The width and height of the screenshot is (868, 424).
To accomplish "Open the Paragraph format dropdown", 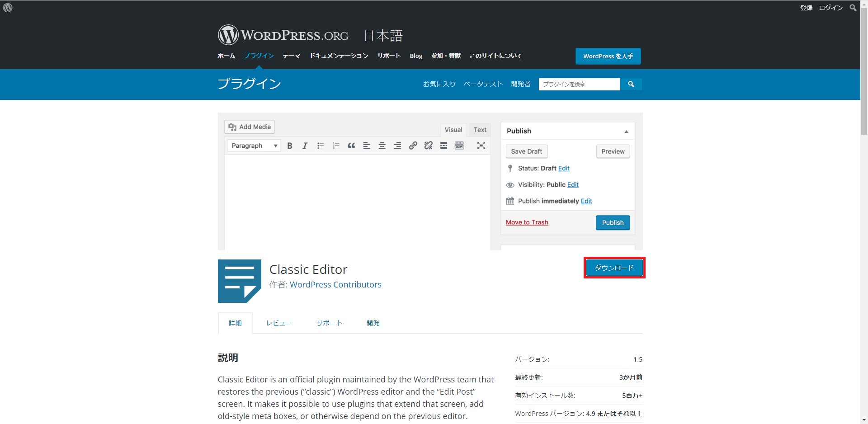I will pyautogui.click(x=254, y=146).
